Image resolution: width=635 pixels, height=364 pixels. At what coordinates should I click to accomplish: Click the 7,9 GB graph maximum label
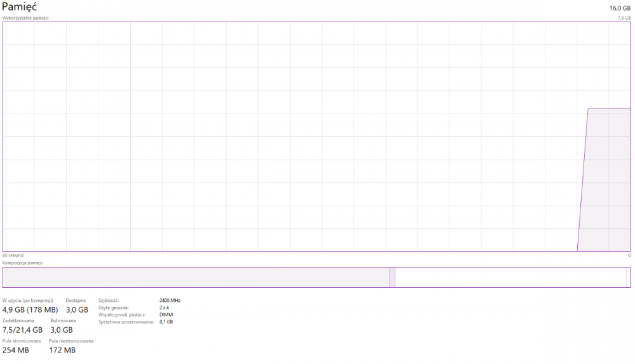click(624, 18)
